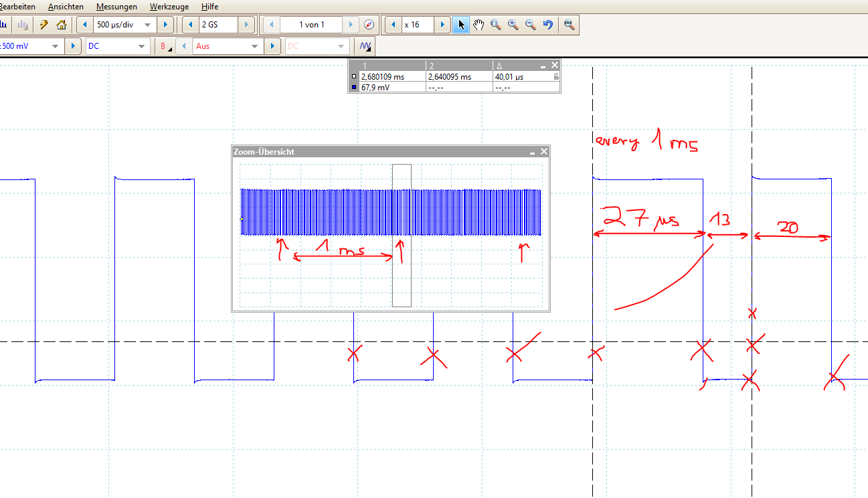This screenshot has width=868, height=498.
Task: Select the zoom-in magnifier tool
Action: [513, 25]
